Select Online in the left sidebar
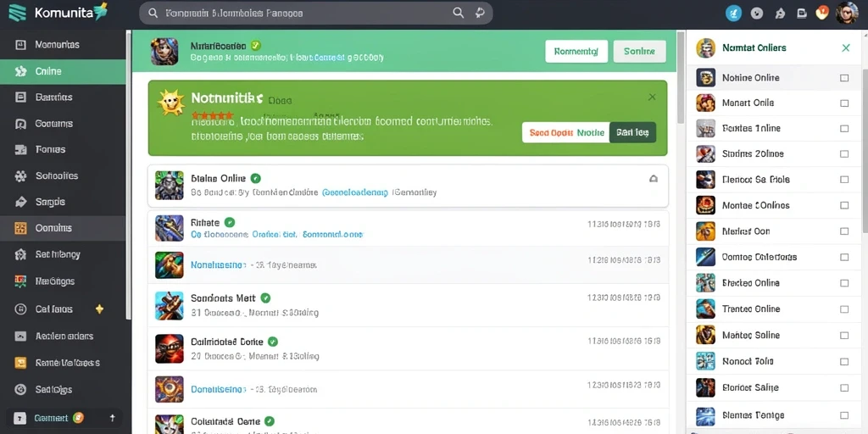Image resolution: width=868 pixels, height=434 pixels. point(63,71)
